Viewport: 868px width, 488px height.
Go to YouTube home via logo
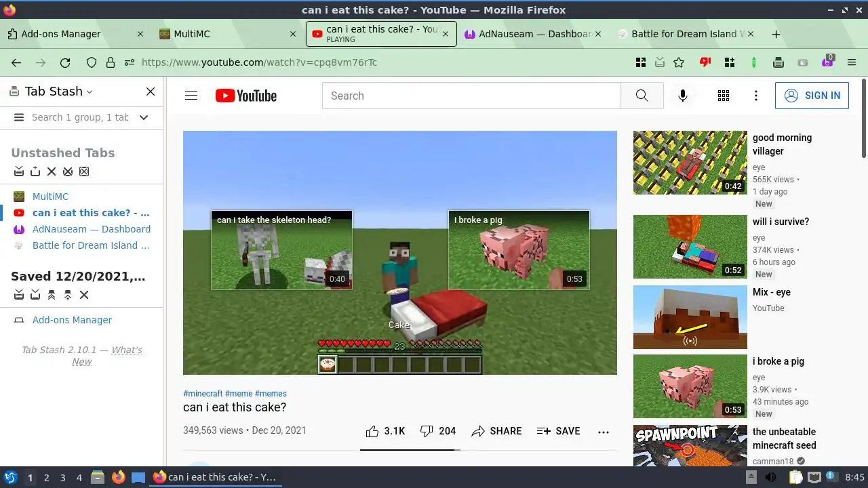(246, 96)
